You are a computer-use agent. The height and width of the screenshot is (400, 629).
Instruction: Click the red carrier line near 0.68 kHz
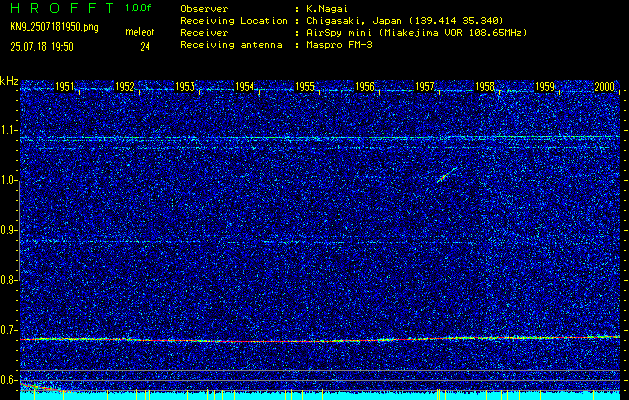[x=320, y=340]
